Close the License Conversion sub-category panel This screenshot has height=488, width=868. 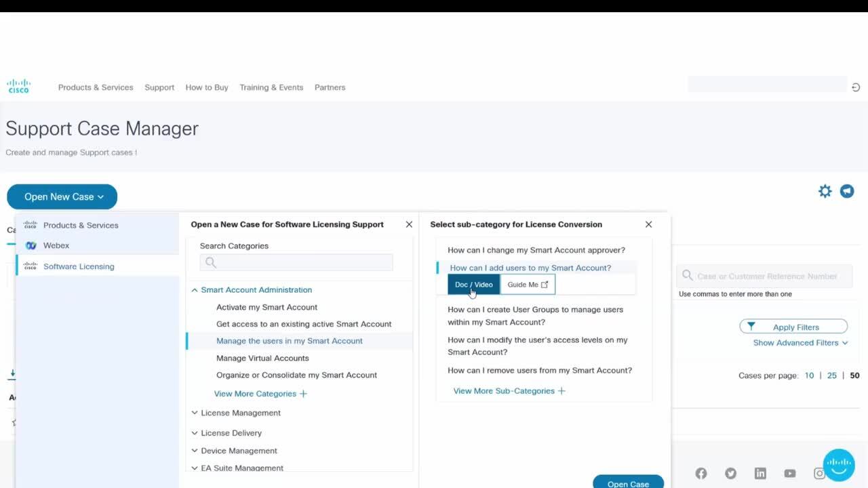click(x=648, y=224)
